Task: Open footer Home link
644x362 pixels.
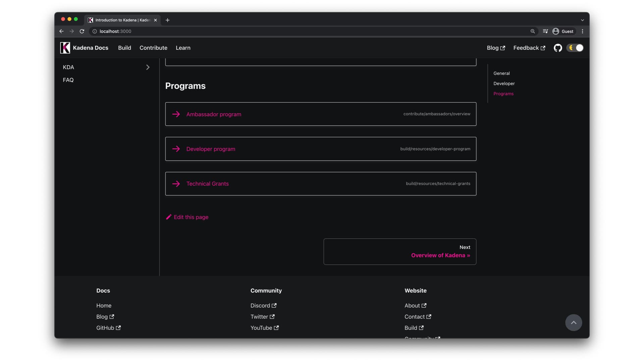Action: click(x=104, y=306)
